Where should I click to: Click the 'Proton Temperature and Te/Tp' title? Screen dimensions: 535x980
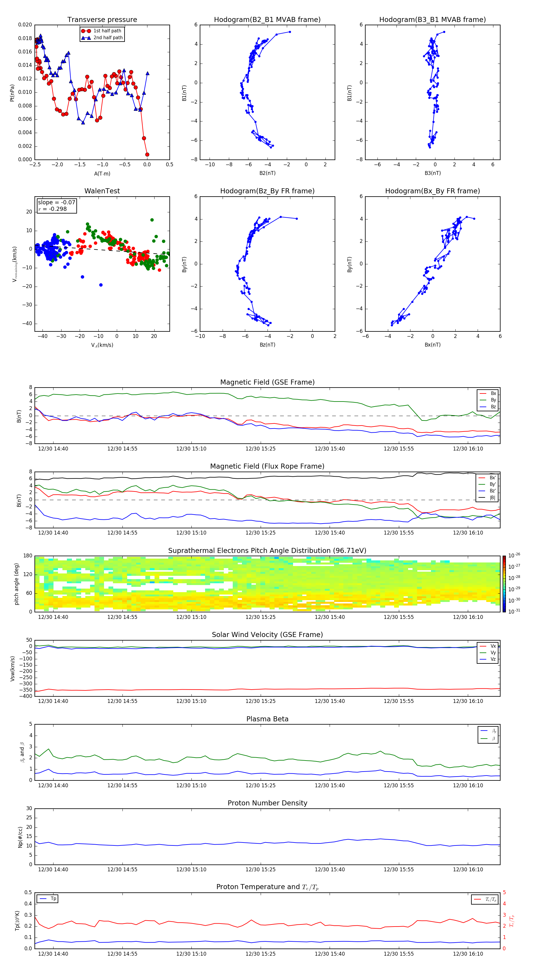267,887
